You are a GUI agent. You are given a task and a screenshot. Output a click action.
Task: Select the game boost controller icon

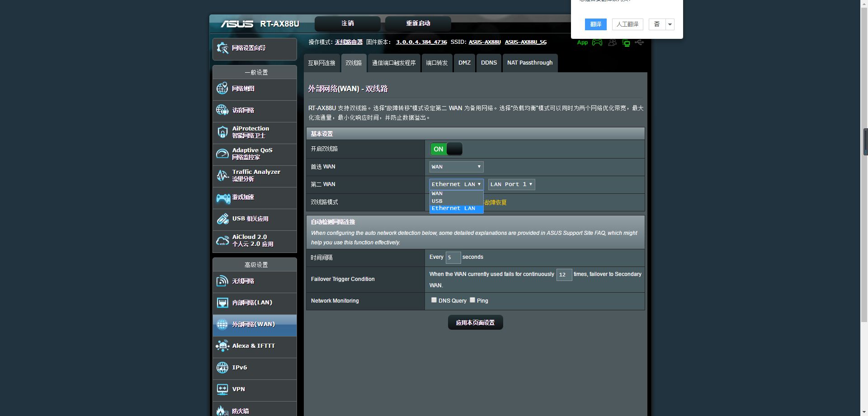coord(223,197)
